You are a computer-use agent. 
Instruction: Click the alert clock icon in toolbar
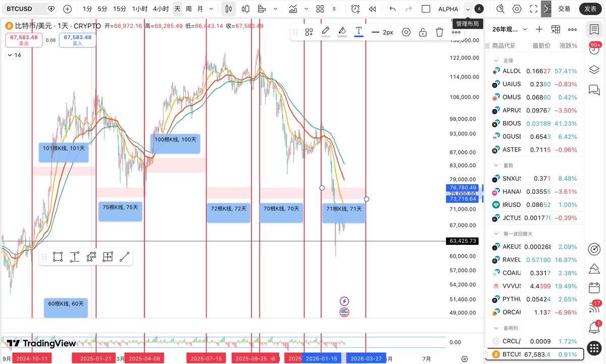point(356,9)
